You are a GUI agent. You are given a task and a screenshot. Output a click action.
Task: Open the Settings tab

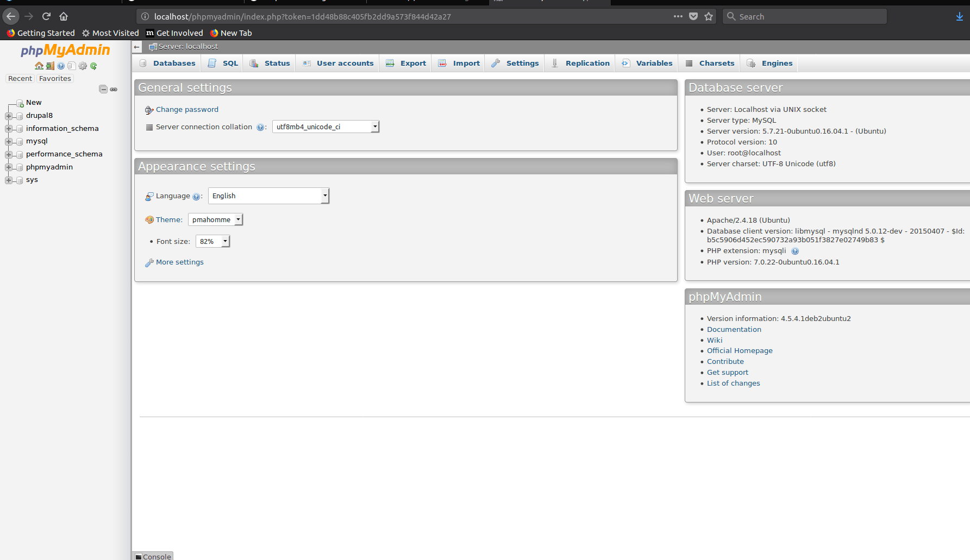click(515, 63)
